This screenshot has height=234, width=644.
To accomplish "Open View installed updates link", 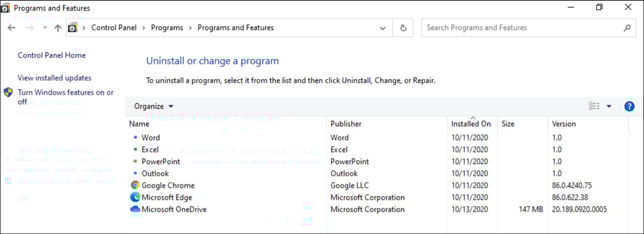I will (x=54, y=78).
